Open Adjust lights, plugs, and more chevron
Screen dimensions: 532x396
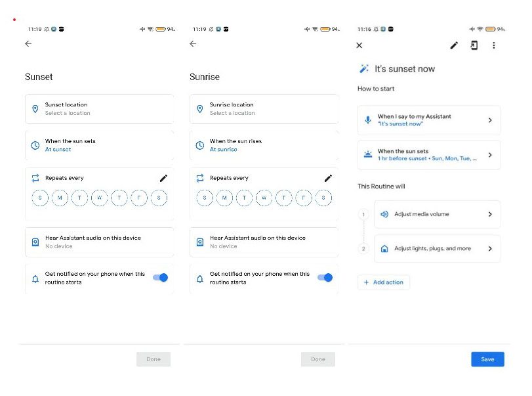coord(490,249)
